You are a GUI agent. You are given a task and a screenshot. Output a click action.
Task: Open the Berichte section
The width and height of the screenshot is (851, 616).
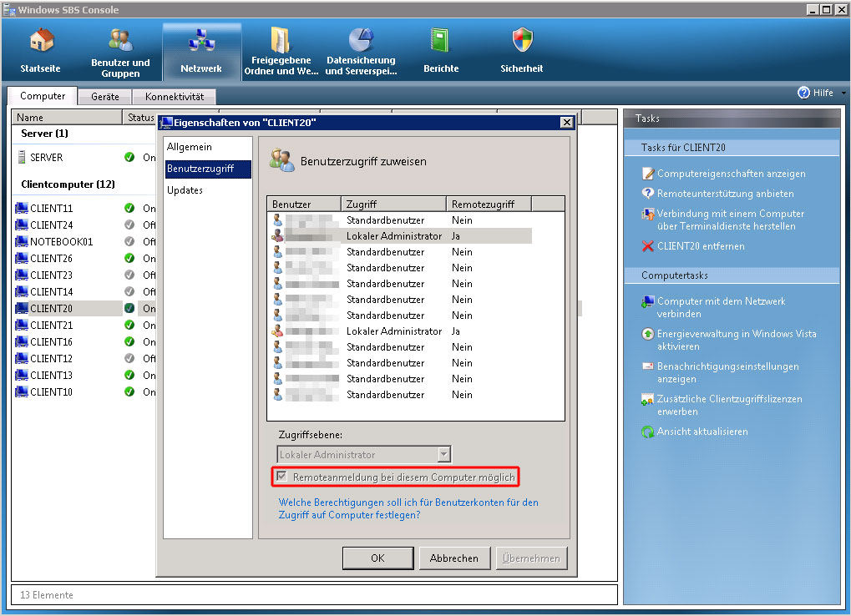point(441,53)
